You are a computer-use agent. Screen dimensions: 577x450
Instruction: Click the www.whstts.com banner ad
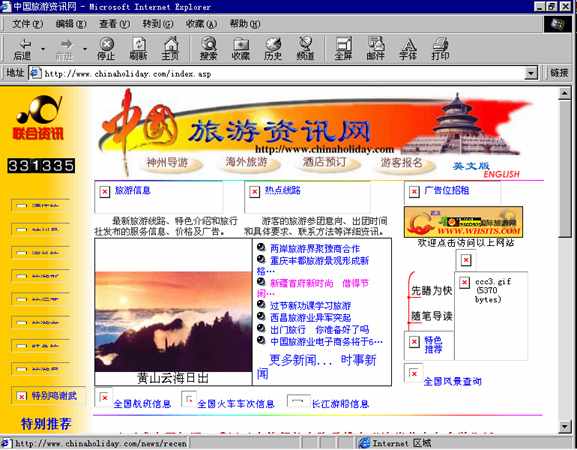[x=463, y=222]
